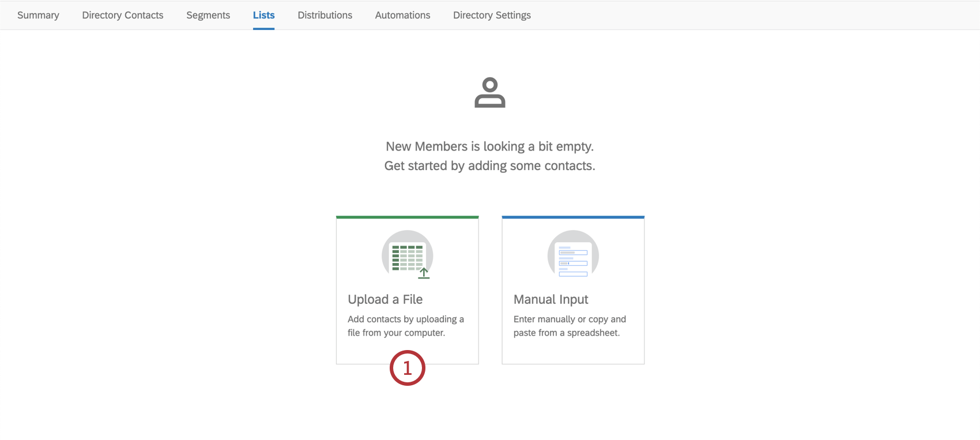Click the 'New Members is looking a bit empty' message
The image size is (980, 440).
coord(489,146)
